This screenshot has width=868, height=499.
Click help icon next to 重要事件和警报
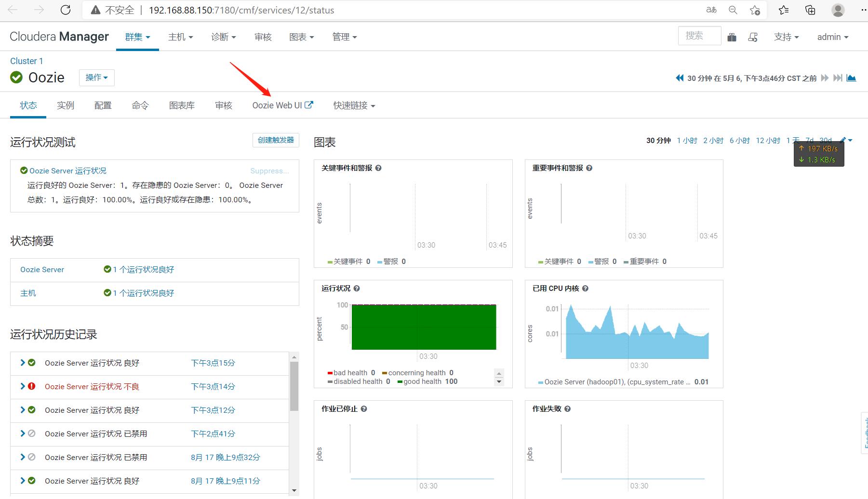coord(589,168)
